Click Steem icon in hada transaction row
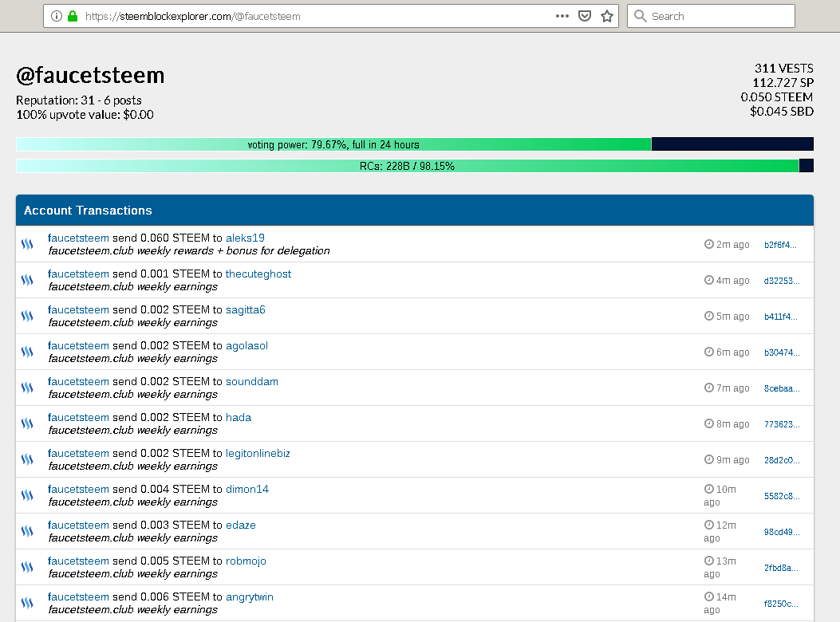The height and width of the screenshot is (622, 840). tap(27, 423)
